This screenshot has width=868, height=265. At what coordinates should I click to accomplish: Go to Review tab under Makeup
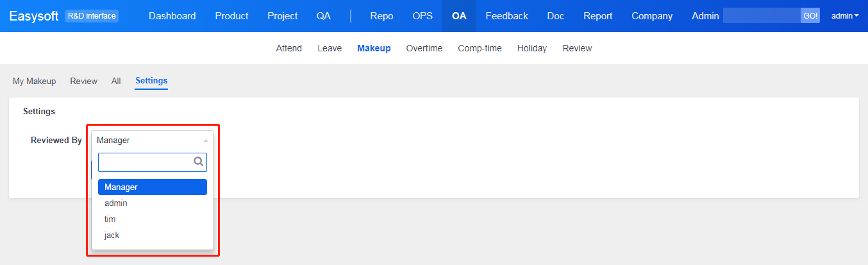[84, 81]
